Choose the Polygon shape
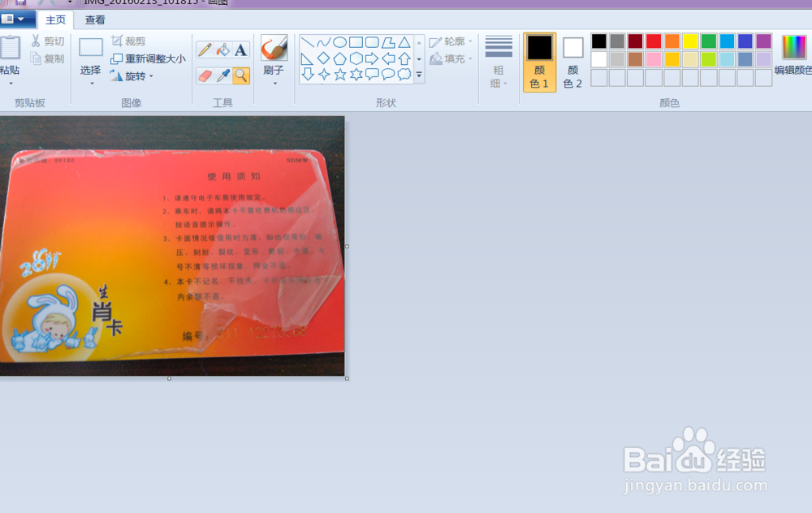 (388, 42)
